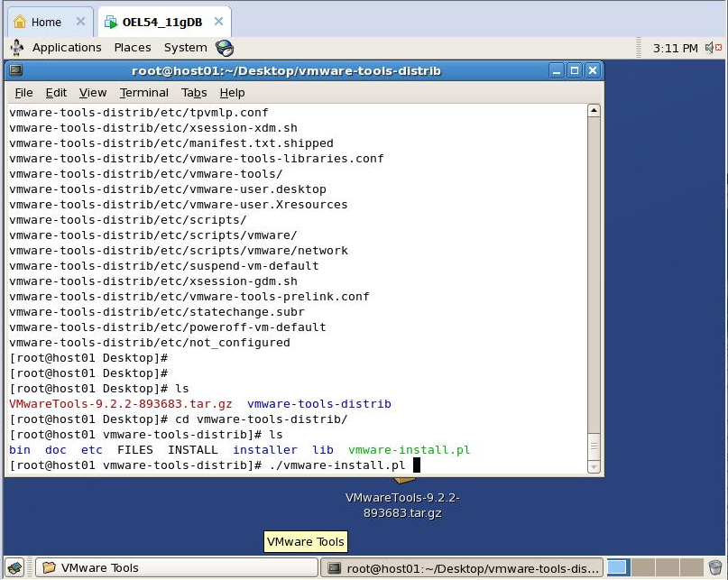Minimize the terminal window

point(557,71)
